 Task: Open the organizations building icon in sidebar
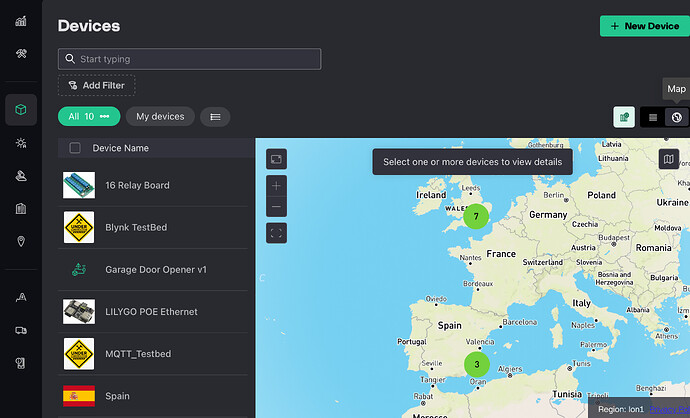[21, 209]
